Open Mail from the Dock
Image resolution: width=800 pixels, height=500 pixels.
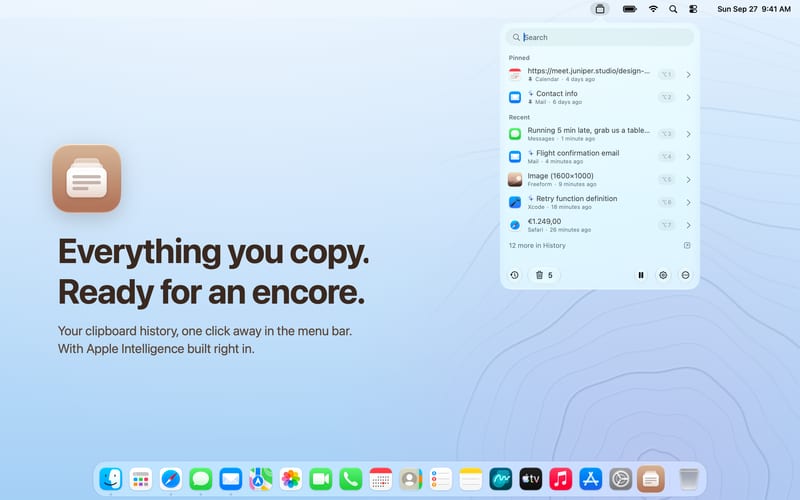(x=231, y=479)
